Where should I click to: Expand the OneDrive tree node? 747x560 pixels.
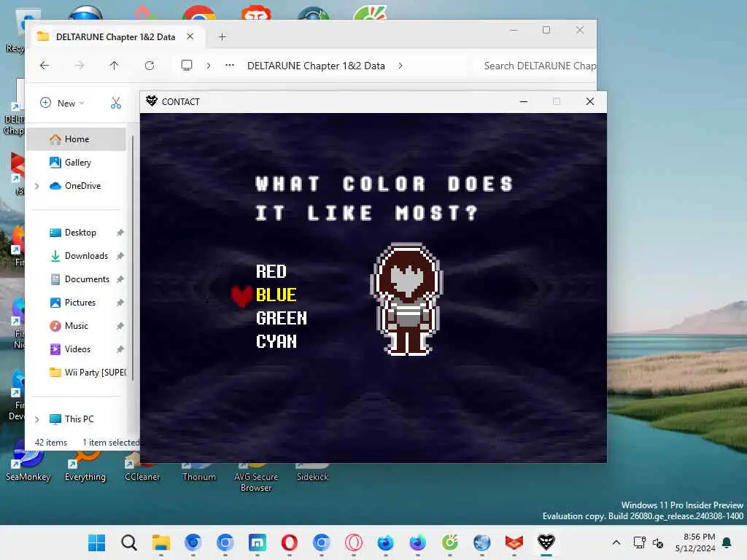pos(37,186)
